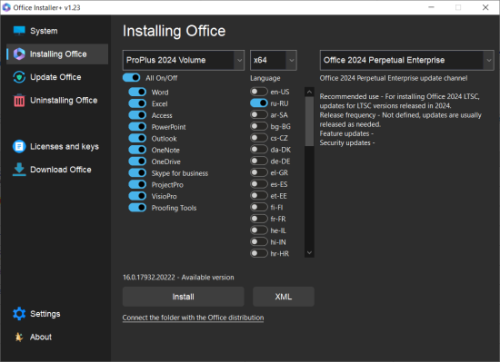
Task: Click the Install button
Action: [x=183, y=297]
